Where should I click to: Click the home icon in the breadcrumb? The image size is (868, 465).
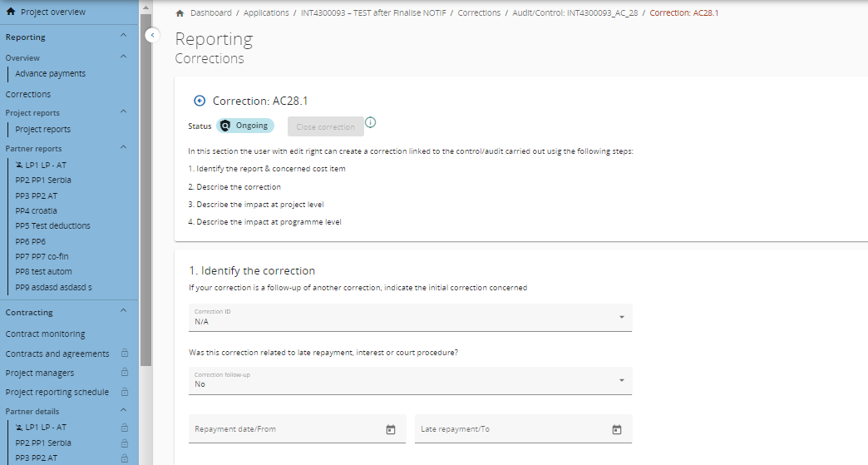180,13
